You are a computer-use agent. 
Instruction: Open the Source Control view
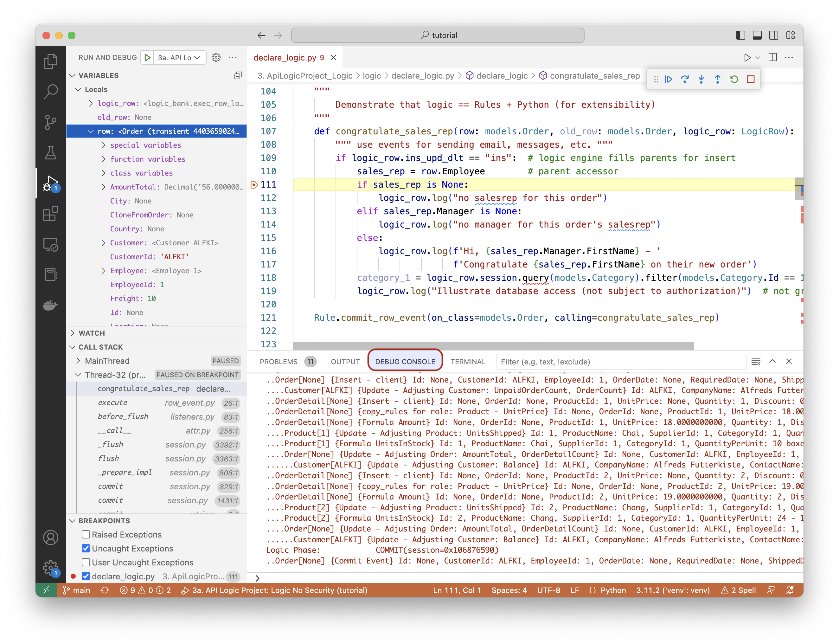click(50, 122)
